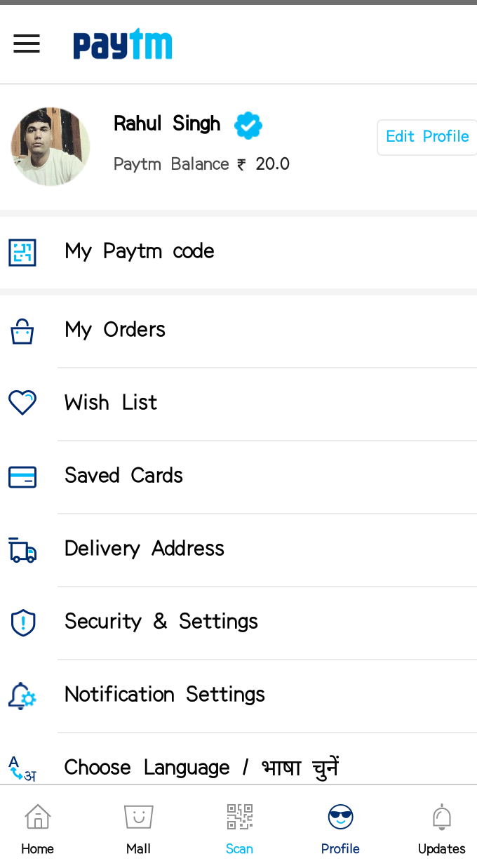477x868 pixels.
Task: Tap the language translate icon
Action: 22,769
